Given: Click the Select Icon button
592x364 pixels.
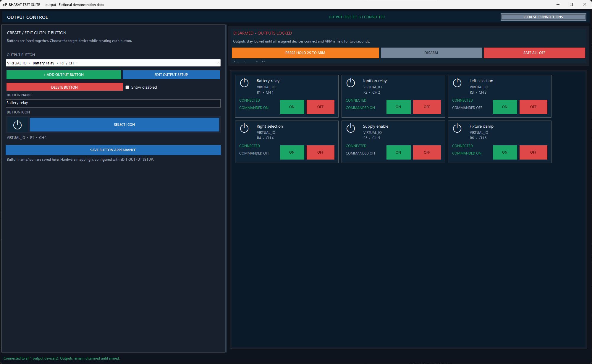Looking at the screenshot, I should [x=124, y=125].
